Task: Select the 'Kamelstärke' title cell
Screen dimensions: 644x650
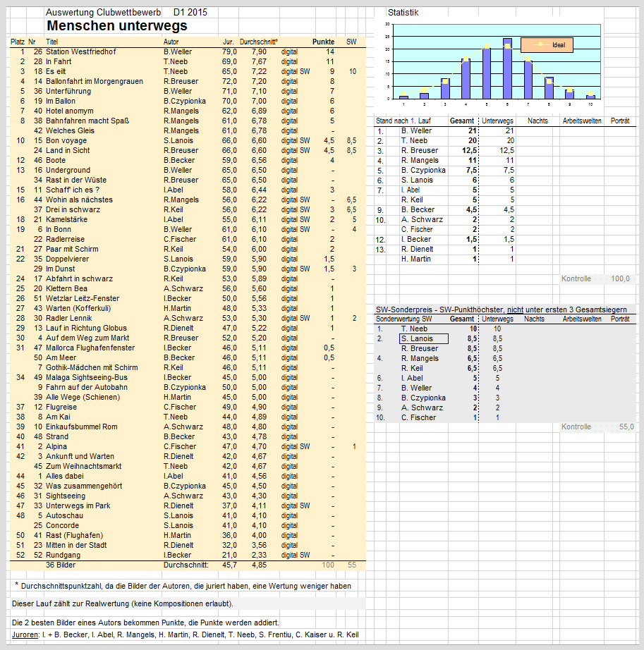Action: [66, 220]
